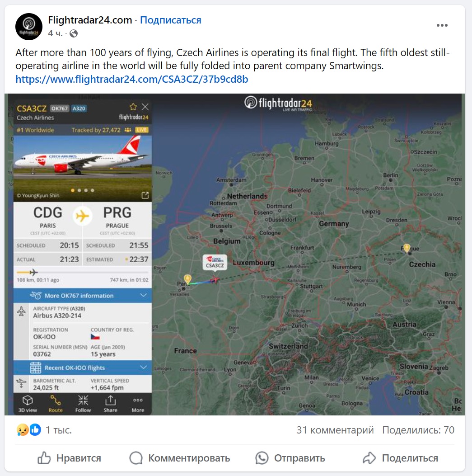Send post via Отправить WhatsApp button

click(290, 458)
